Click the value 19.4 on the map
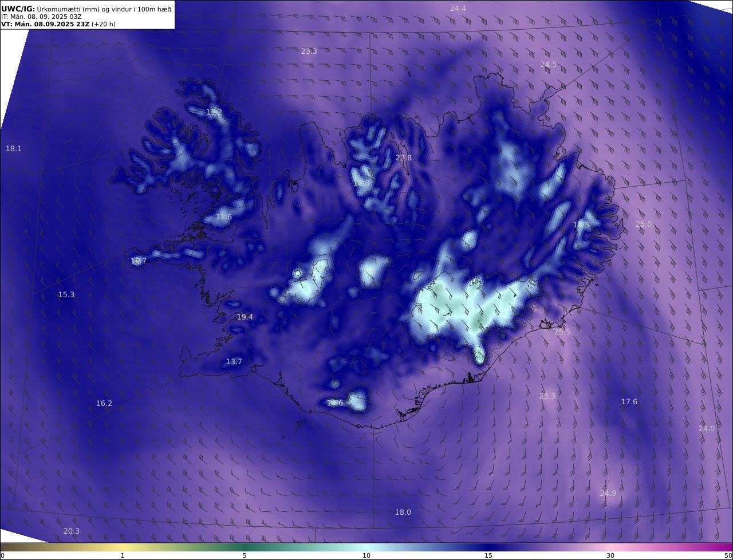This screenshot has height=560, width=733. [245, 317]
